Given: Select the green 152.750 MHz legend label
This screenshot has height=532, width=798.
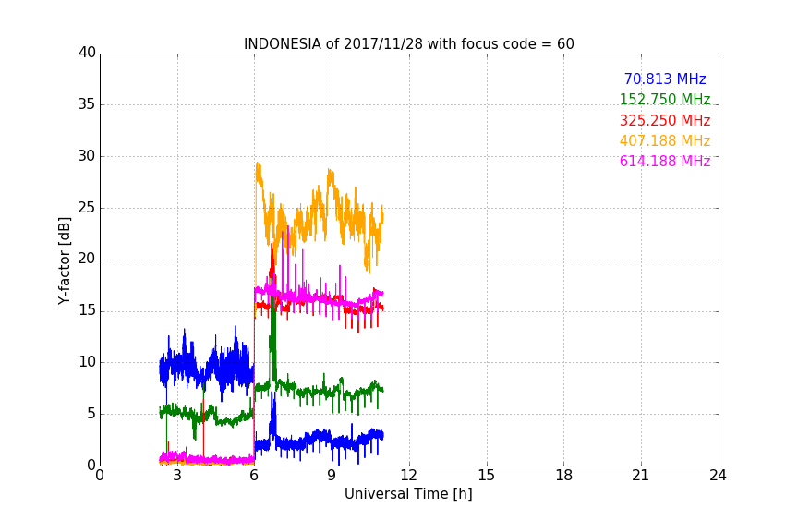Looking at the screenshot, I should point(665,99).
